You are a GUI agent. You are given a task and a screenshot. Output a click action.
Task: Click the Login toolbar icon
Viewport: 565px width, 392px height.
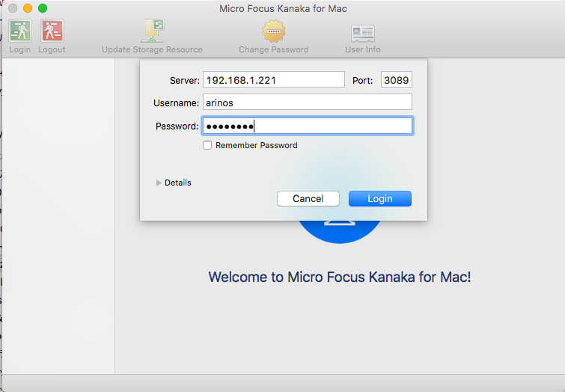pos(20,31)
